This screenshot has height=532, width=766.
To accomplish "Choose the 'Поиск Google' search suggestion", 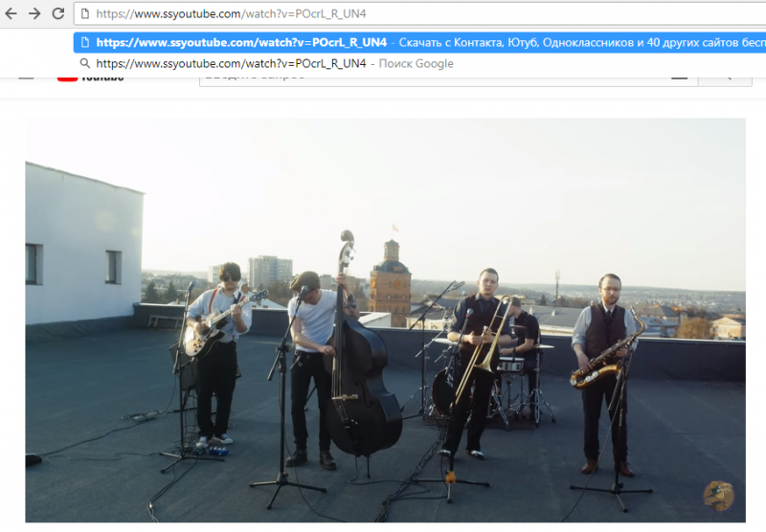I will [417, 64].
